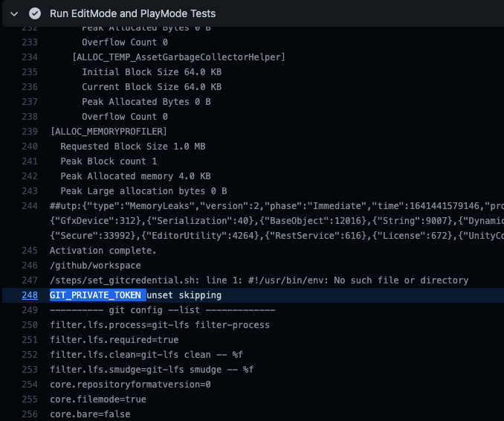Click the ALLOC_TEMP_AssetGarbageCollectorHelper log line
The width and height of the screenshot is (504, 421).
click(178, 57)
